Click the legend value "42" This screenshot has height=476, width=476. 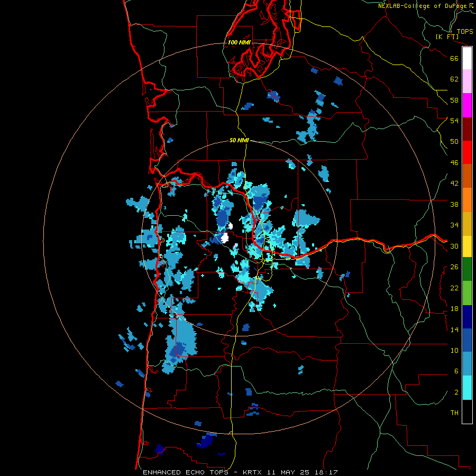[x=454, y=184]
